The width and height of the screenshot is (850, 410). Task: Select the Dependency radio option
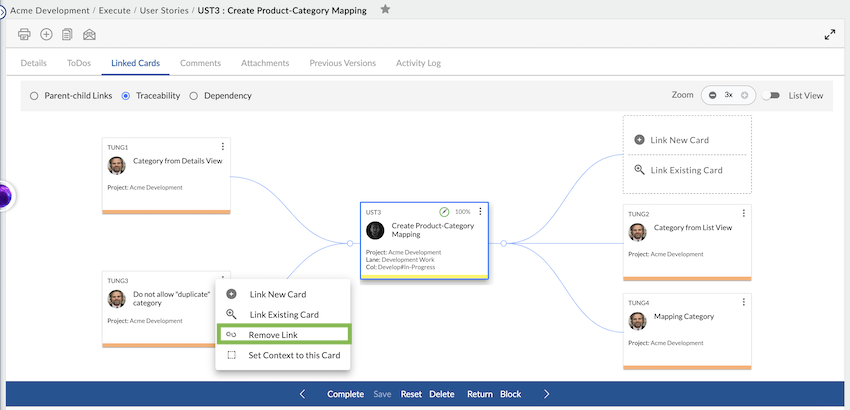point(194,96)
